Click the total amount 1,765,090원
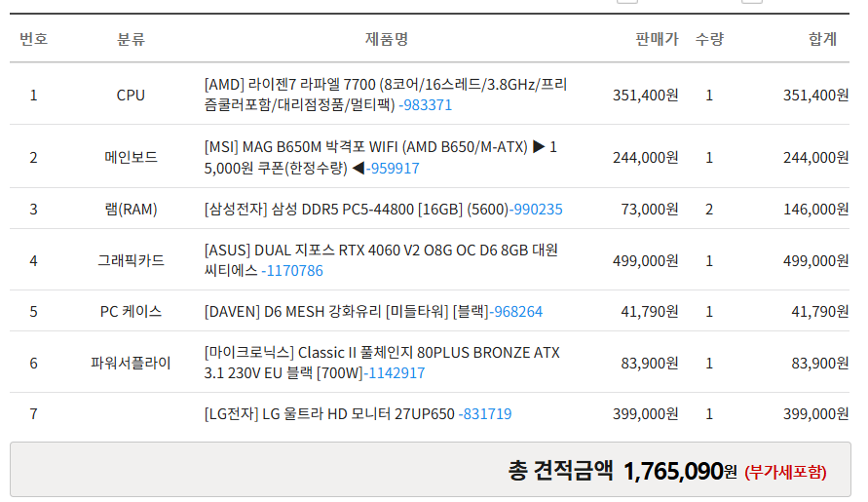Viewport: 868px width, 502px height. coord(680,472)
